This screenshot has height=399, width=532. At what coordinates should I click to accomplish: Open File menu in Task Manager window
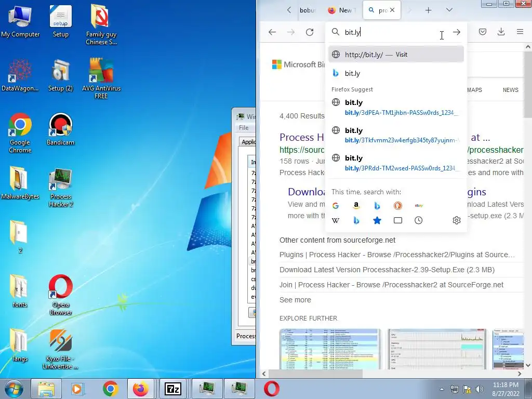(x=244, y=128)
